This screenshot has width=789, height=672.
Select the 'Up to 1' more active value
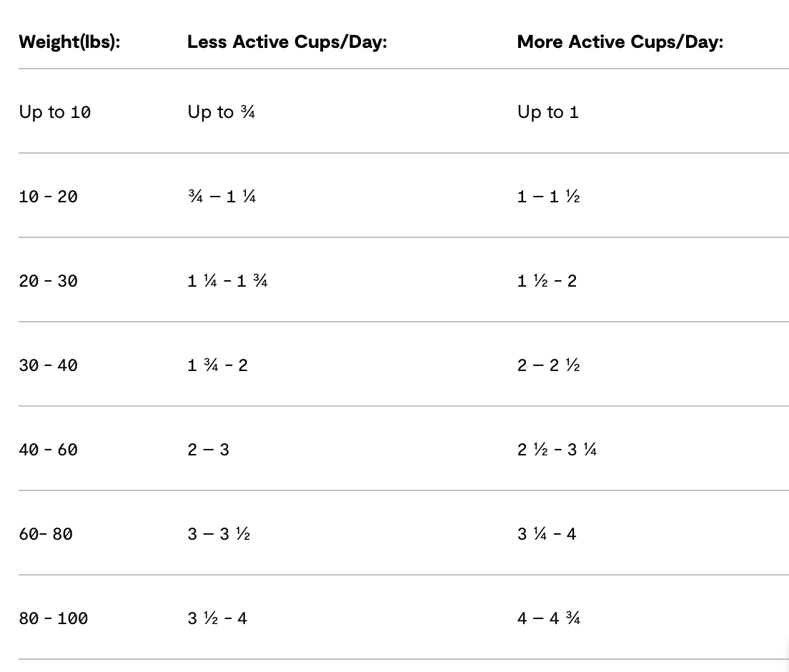click(547, 112)
